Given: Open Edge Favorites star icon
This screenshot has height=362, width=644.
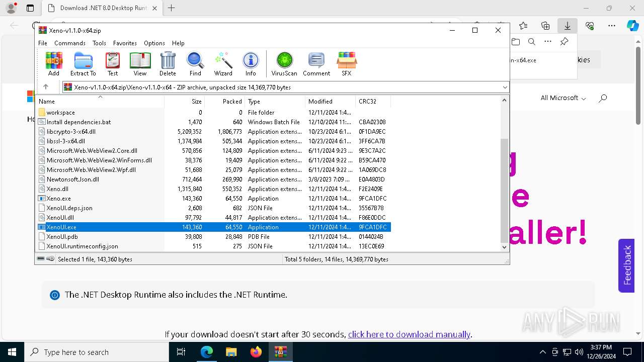Looking at the screenshot, I should pos(523,26).
